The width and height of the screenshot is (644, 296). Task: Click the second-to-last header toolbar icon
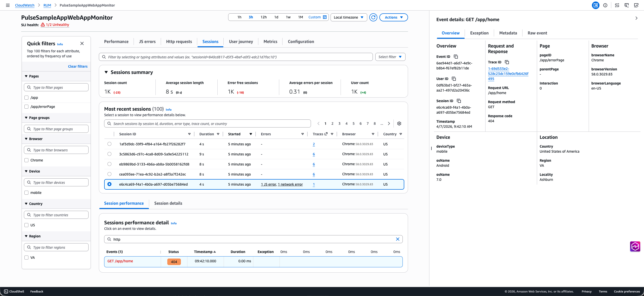[x=627, y=5]
